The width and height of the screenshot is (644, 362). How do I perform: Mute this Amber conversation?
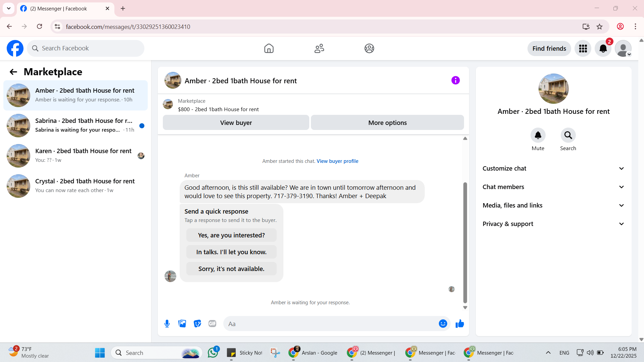pyautogui.click(x=538, y=135)
